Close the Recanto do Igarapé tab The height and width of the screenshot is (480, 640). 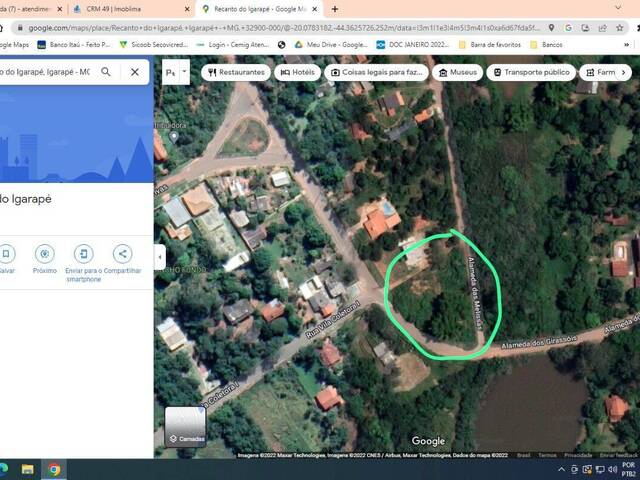pyautogui.click(x=315, y=9)
